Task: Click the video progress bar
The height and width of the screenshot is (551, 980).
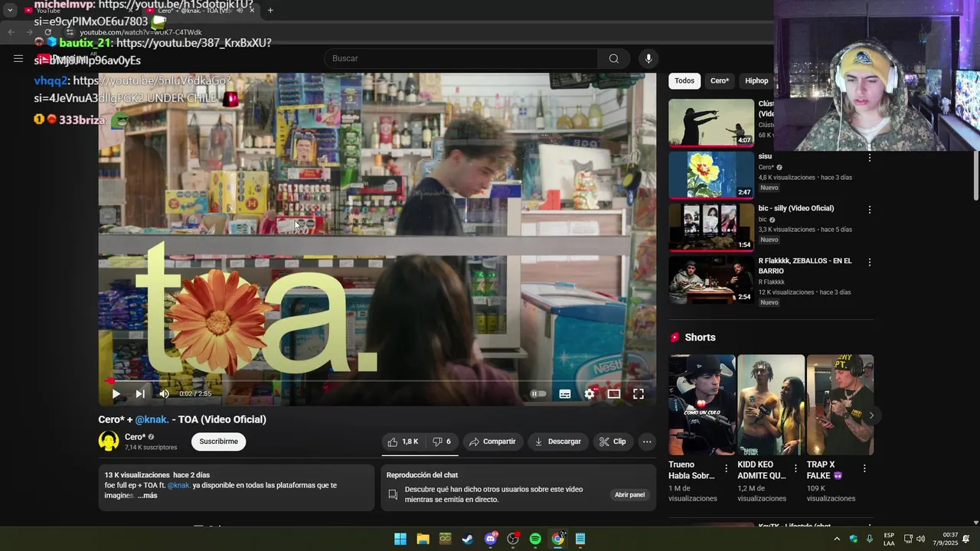Action: pyautogui.click(x=377, y=380)
